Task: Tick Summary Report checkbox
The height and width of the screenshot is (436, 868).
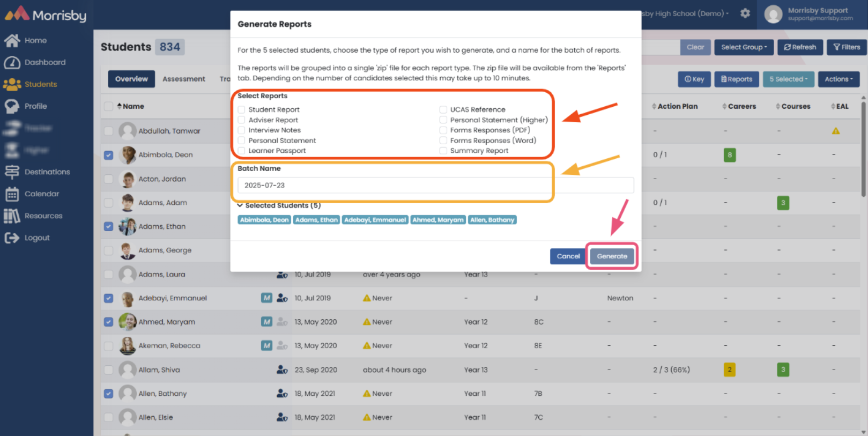Action: [x=443, y=151]
